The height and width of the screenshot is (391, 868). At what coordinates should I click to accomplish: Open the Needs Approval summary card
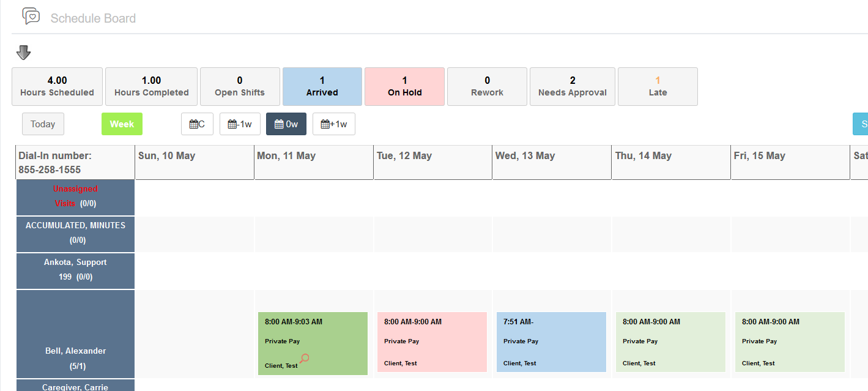tap(572, 86)
